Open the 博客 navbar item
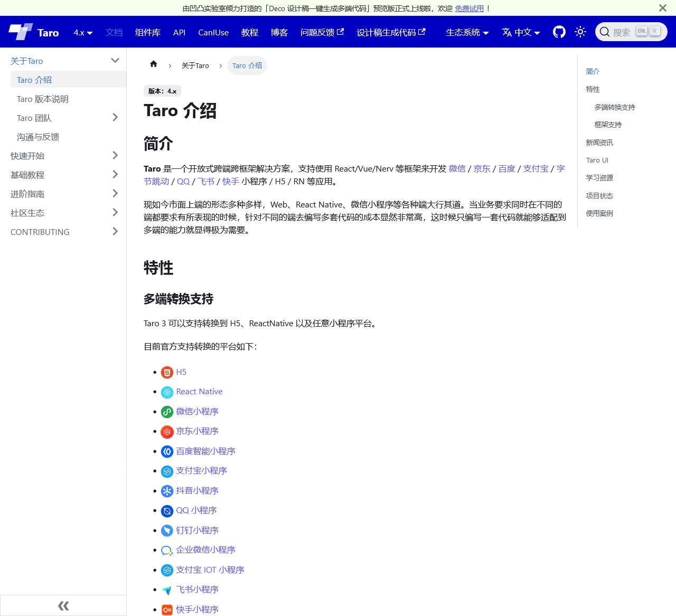 click(x=279, y=32)
